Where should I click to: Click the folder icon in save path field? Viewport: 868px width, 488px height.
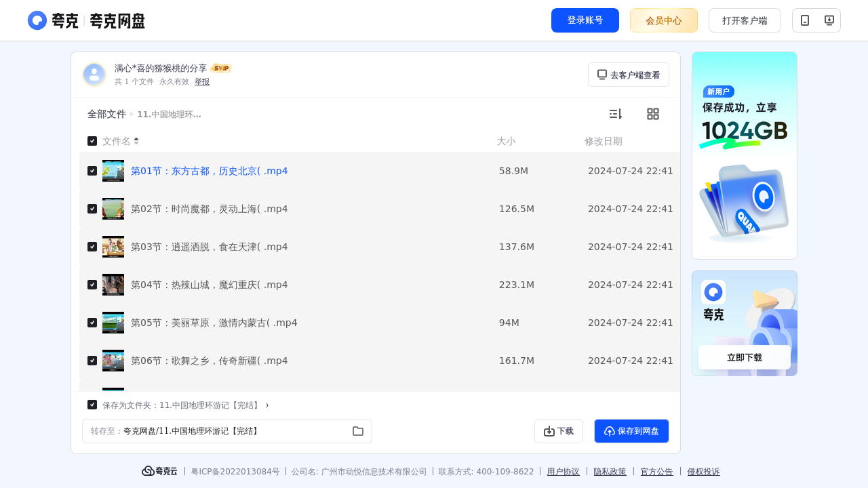pos(358,431)
